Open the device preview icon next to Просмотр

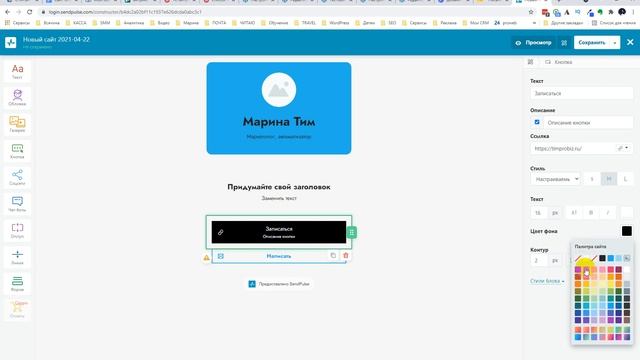click(x=564, y=42)
